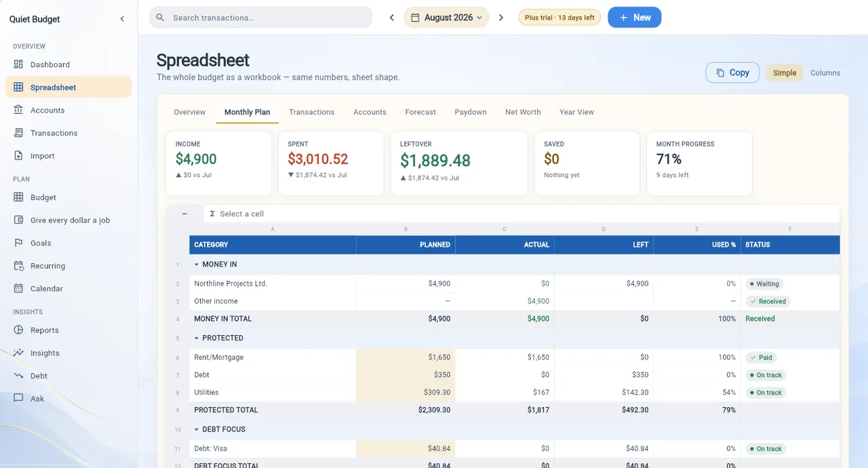The image size is (868, 468).
Task: Click the search magnifier icon
Action: [x=161, y=18]
